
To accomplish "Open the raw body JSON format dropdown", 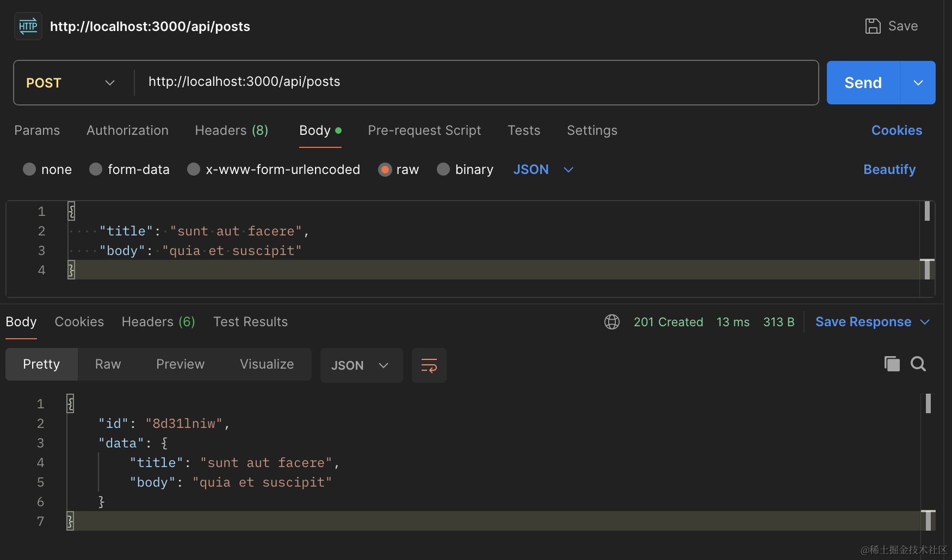I will pyautogui.click(x=543, y=170).
